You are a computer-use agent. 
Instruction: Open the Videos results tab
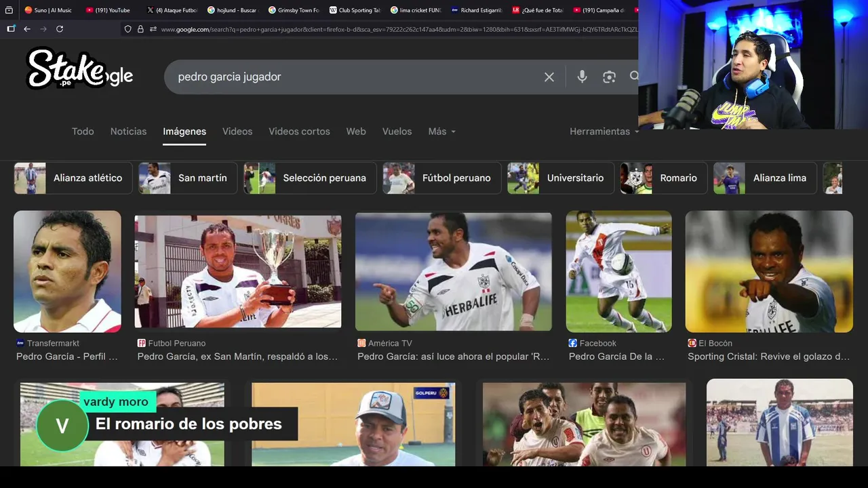coord(237,131)
